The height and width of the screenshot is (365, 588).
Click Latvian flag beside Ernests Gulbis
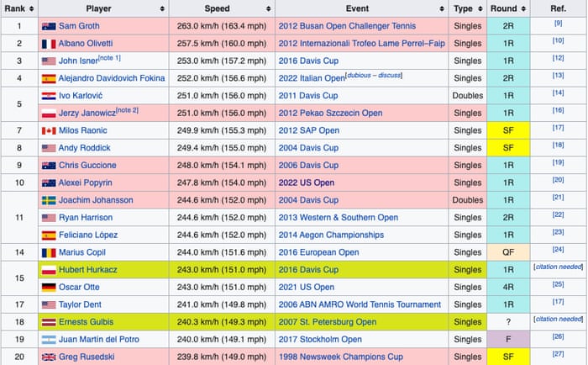(x=49, y=322)
